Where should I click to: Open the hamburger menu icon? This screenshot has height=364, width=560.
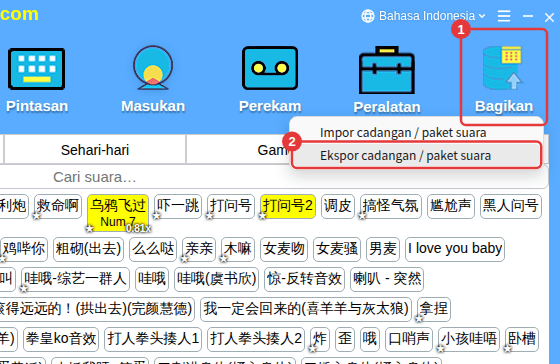tap(504, 16)
